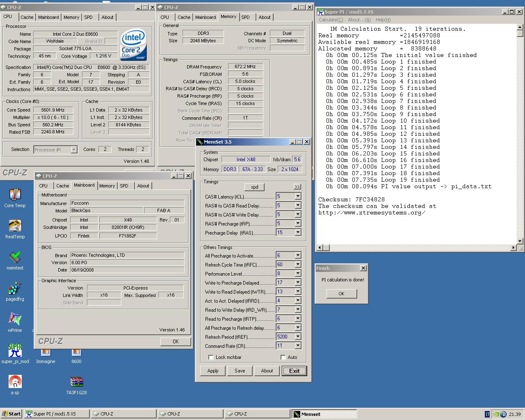Open the 7A3F1G28 archive icon
525x420 pixels.
pyautogui.click(x=76, y=382)
